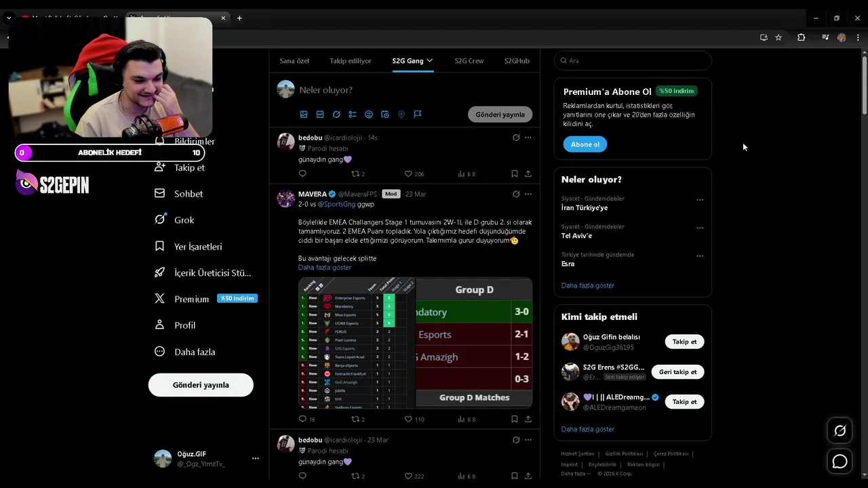Viewport: 868px width, 488px height.
Task: Switch to S2GHub tab
Action: [517, 60]
